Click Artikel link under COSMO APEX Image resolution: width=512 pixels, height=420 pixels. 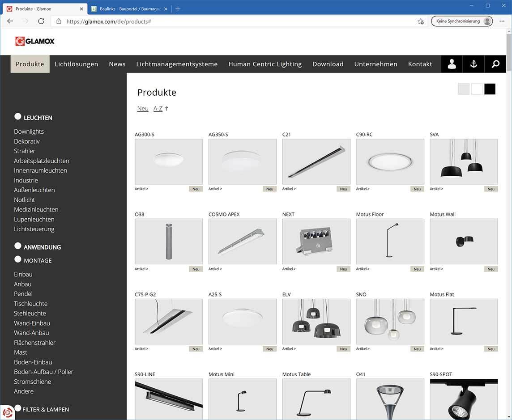[215, 269]
